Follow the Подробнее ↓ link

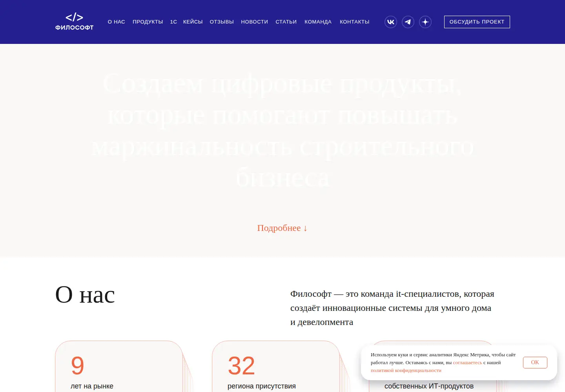[282, 228]
